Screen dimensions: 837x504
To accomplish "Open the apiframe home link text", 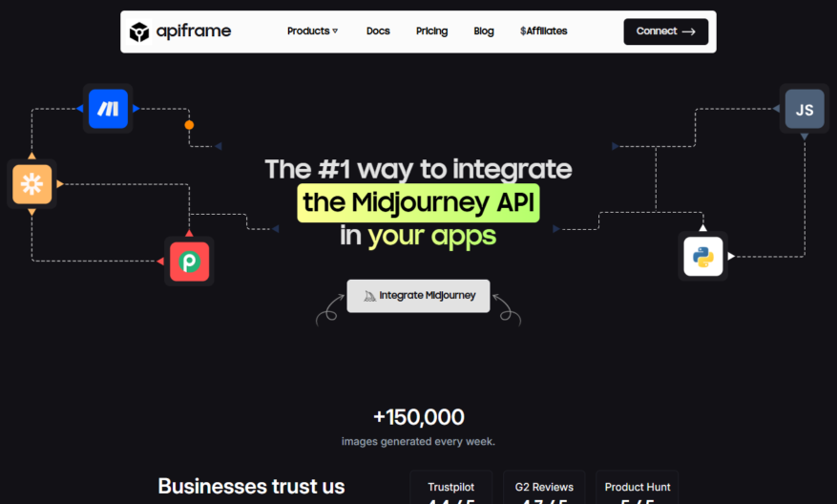I will [193, 31].
